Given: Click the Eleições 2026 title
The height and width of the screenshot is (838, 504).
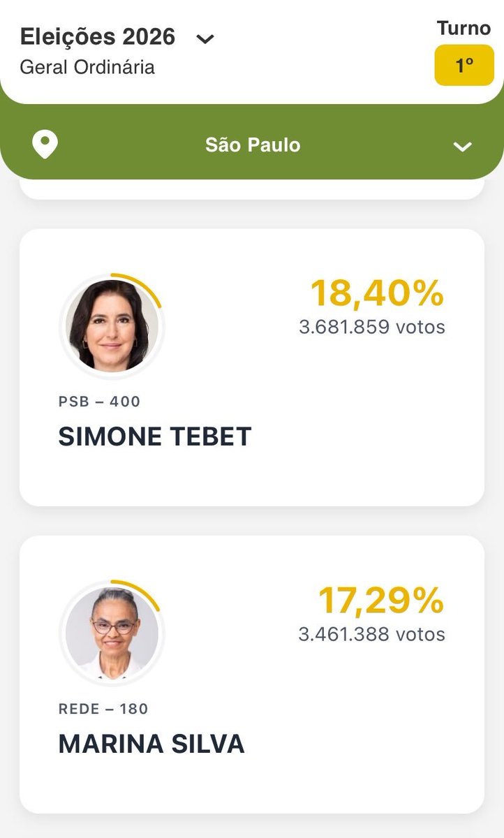Looking at the screenshot, I should pyautogui.click(x=98, y=37).
